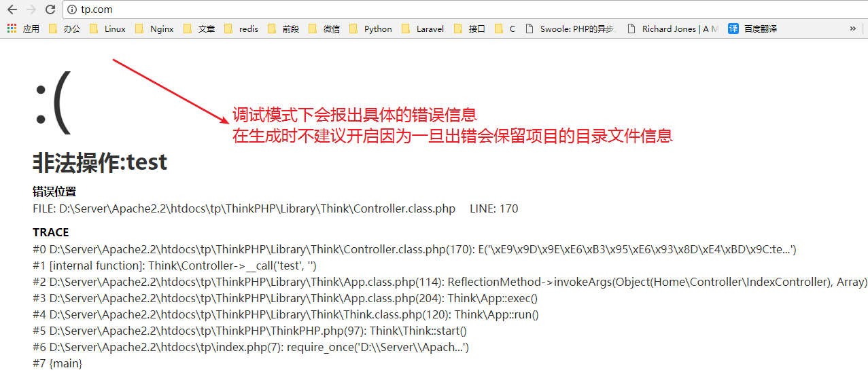Screen dimensions: 868x385
Task: Open the 办公 bookmark folder
Action: click(x=65, y=29)
